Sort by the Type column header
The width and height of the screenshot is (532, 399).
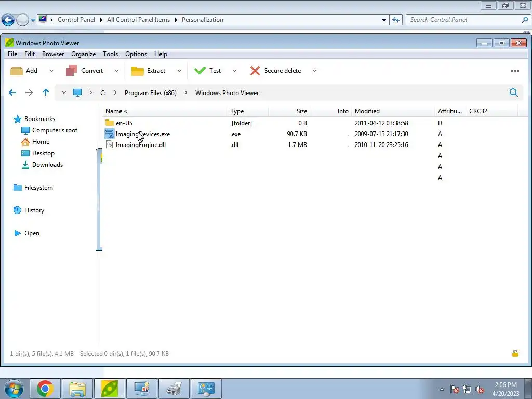[248, 111]
